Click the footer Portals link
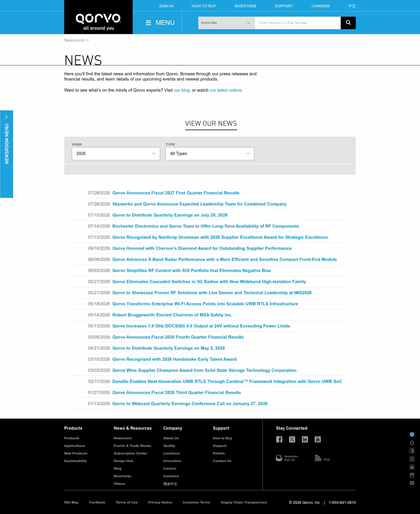420x514 pixels. click(219, 453)
